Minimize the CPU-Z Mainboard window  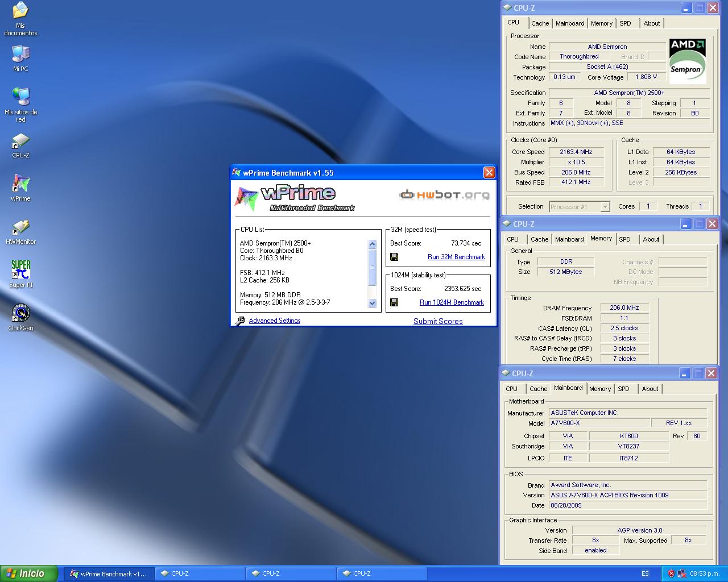coord(685,373)
